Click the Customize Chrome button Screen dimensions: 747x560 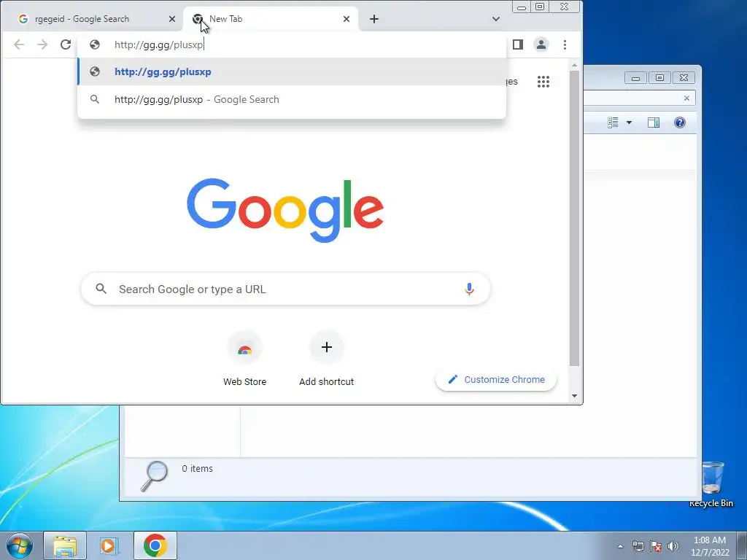pyautogui.click(x=496, y=379)
